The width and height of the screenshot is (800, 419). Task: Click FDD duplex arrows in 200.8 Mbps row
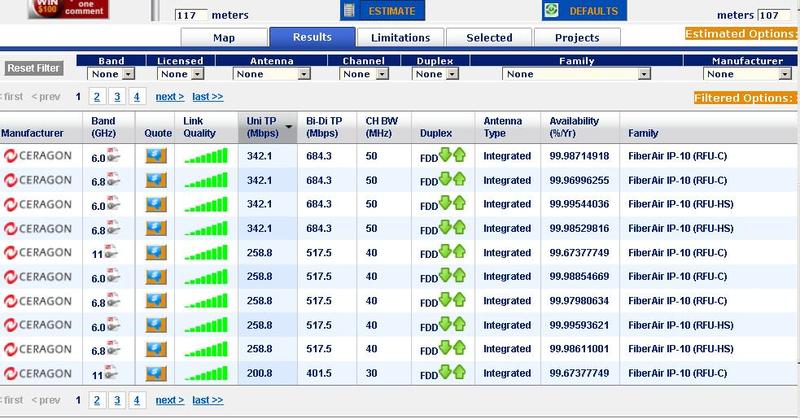[453, 373]
